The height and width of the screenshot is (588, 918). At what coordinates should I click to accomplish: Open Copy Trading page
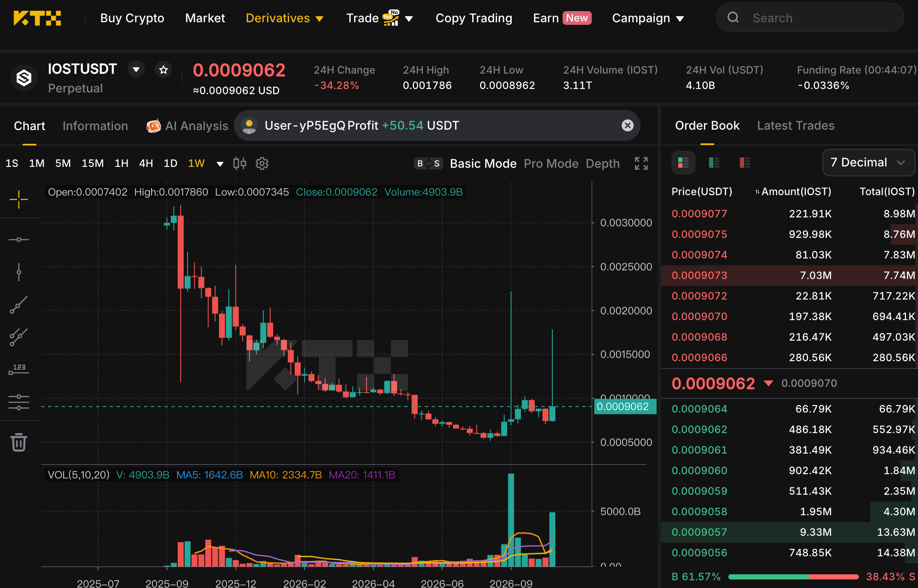pos(474,18)
